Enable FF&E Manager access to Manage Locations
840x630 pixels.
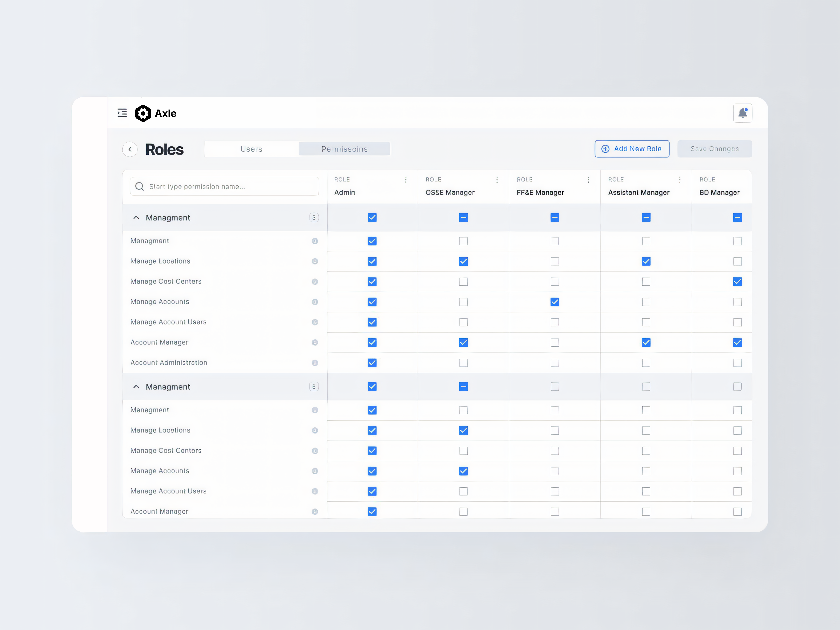pyautogui.click(x=555, y=261)
